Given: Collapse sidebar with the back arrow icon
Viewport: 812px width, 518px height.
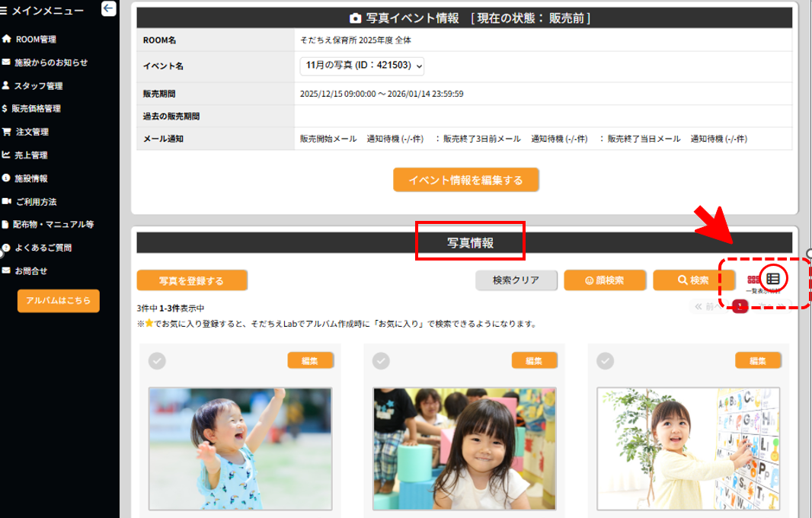Looking at the screenshot, I should (x=108, y=9).
